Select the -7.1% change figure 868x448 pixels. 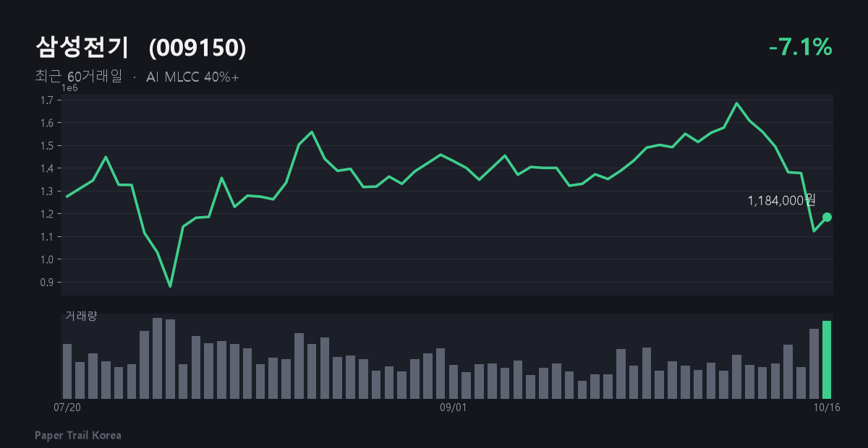[x=801, y=48]
